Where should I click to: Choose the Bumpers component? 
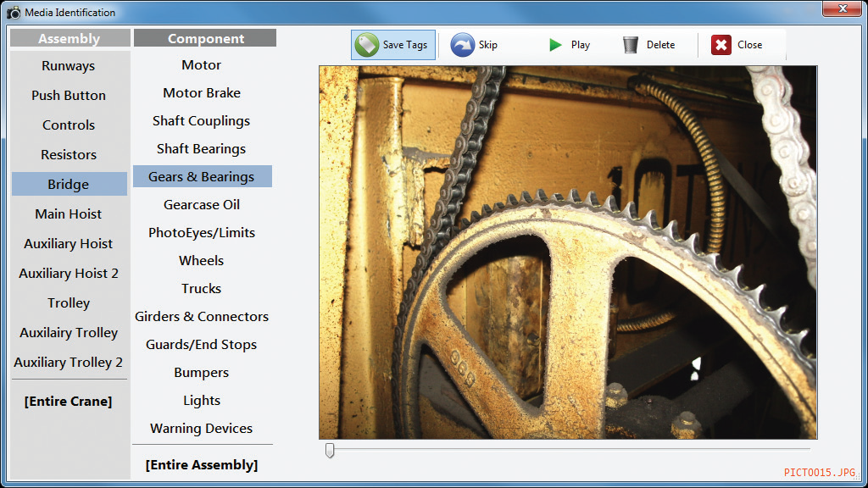(202, 373)
